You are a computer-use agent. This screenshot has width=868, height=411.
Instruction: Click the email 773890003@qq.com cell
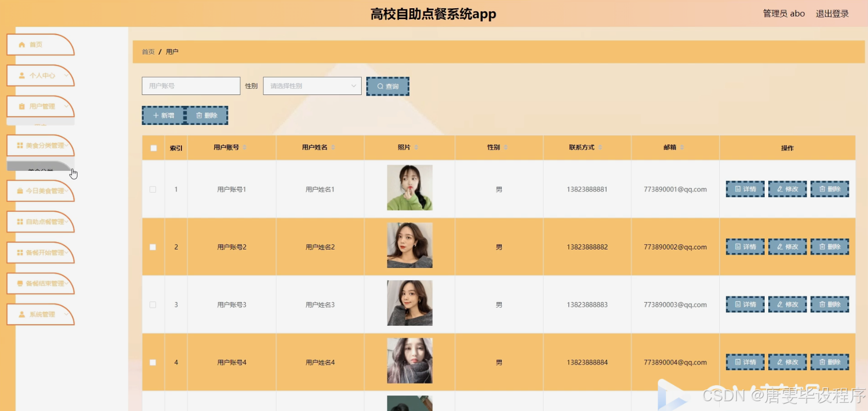(x=675, y=305)
